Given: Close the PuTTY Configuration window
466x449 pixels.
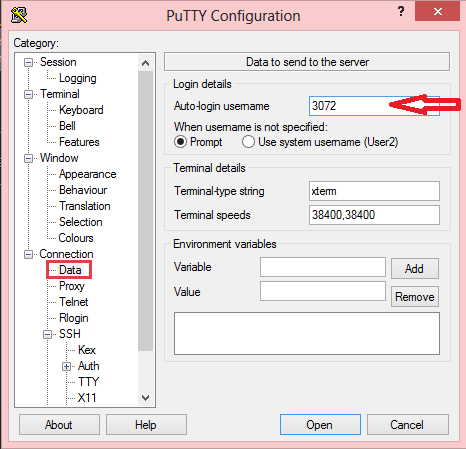Looking at the screenshot, I should pos(437,12).
